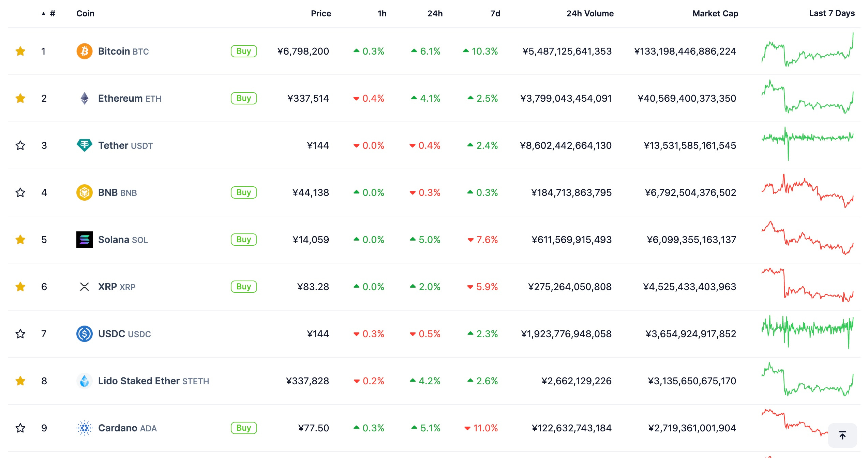Viewport: 868px width, 458px height.
Task: Click the Ethereum diamond logo
Action: coord(85,98)
